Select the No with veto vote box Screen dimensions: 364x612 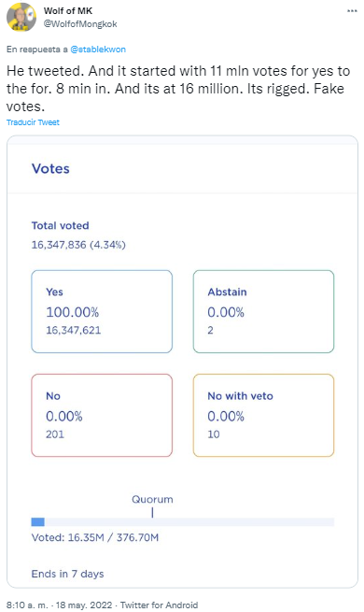point(263,415)
